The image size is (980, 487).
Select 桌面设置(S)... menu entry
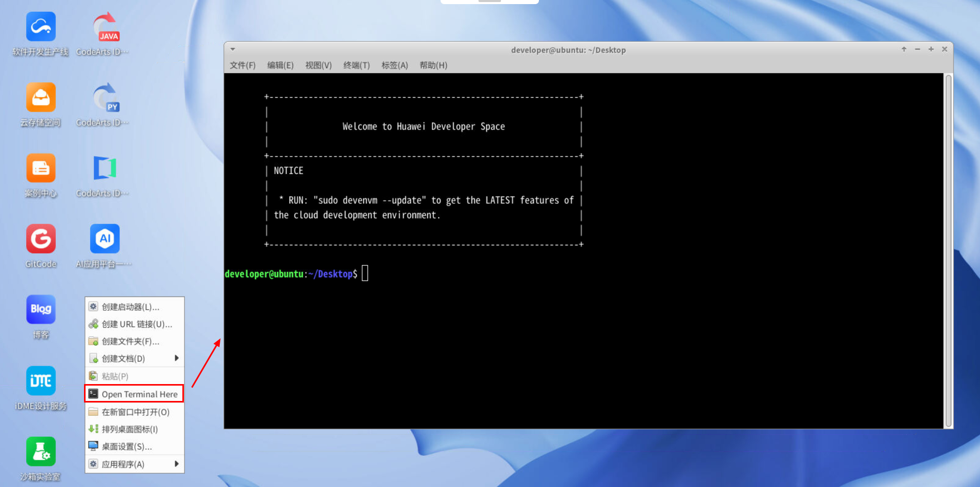pyautogui.click(x=134, y=447)
